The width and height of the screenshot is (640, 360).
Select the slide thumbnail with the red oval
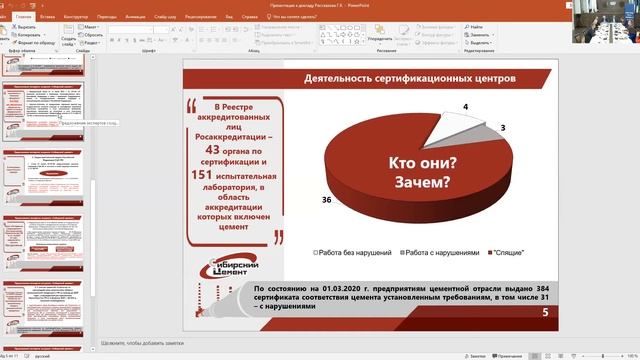click(43, 177)
